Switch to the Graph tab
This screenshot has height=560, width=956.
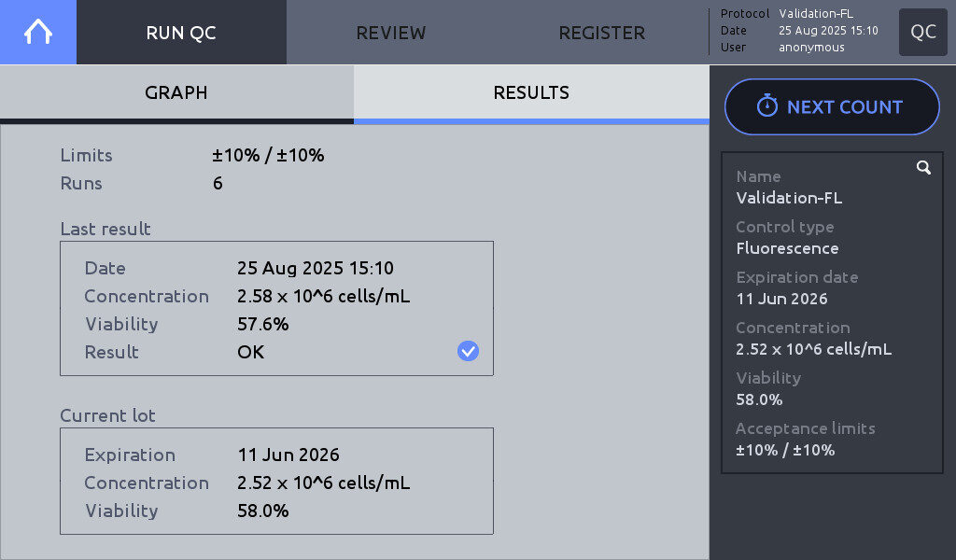point(176,92)
